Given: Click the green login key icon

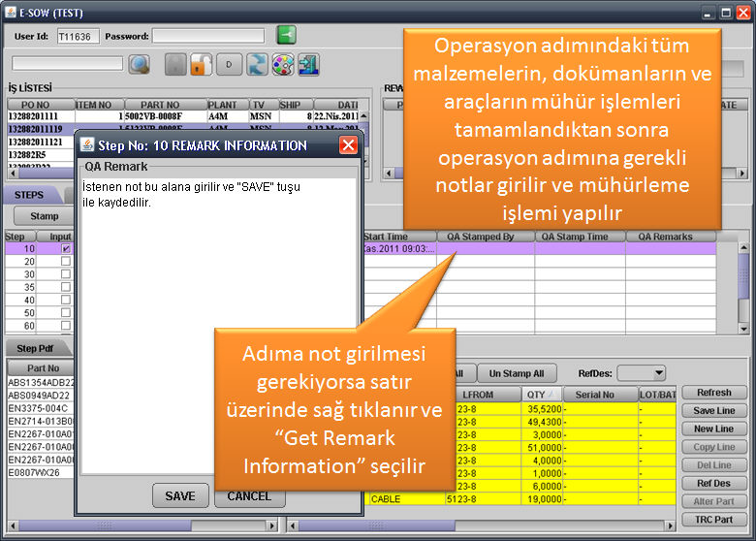Looking at the screenshot, I should click(x=286, y=35).
